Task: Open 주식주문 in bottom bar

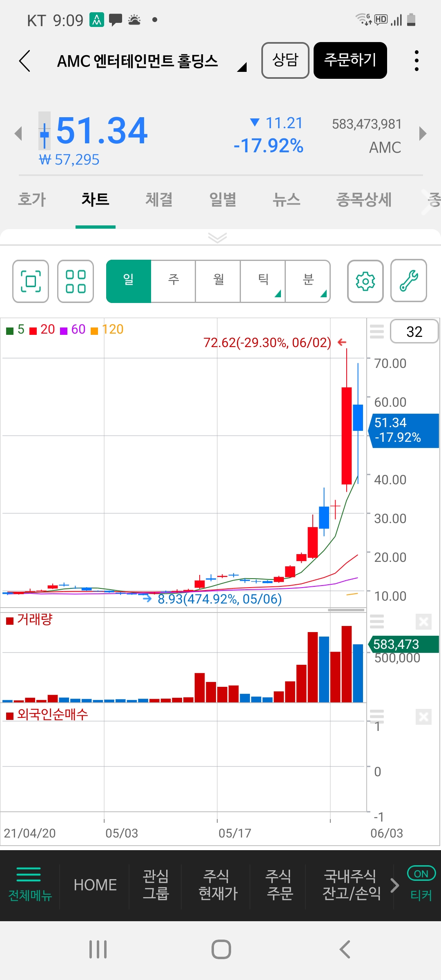Action: point(280,885)
